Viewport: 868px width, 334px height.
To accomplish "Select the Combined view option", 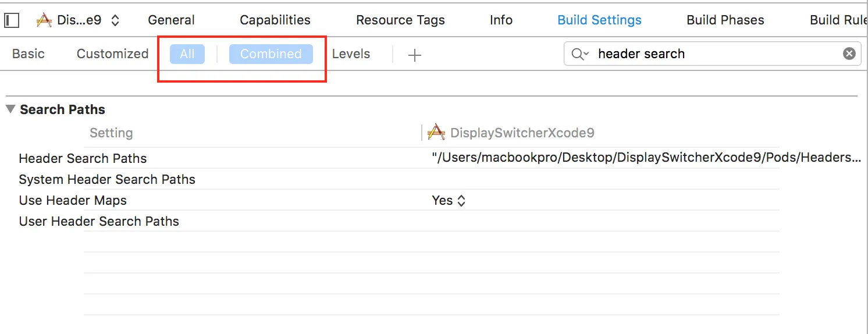I will coord(271,54).
